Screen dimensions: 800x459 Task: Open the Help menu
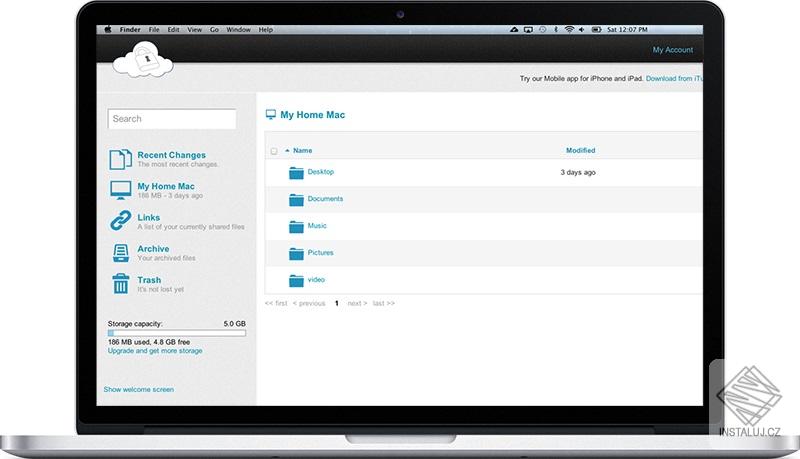[x=265, y=30]
